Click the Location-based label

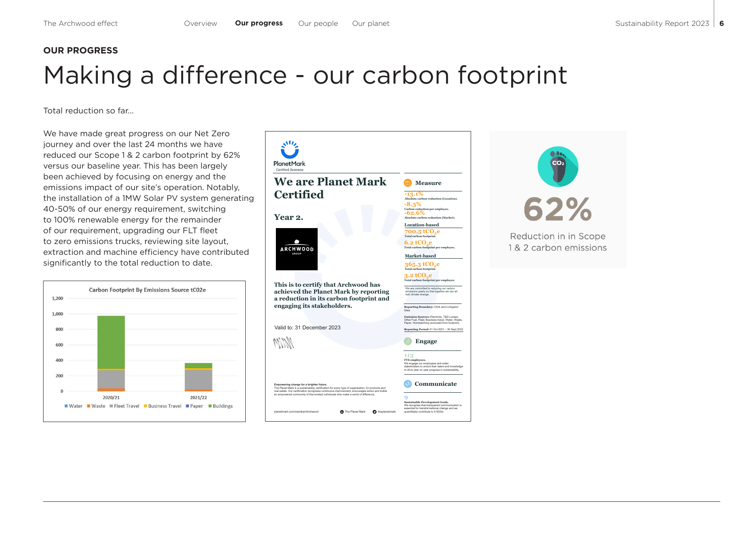pos(422,225)
